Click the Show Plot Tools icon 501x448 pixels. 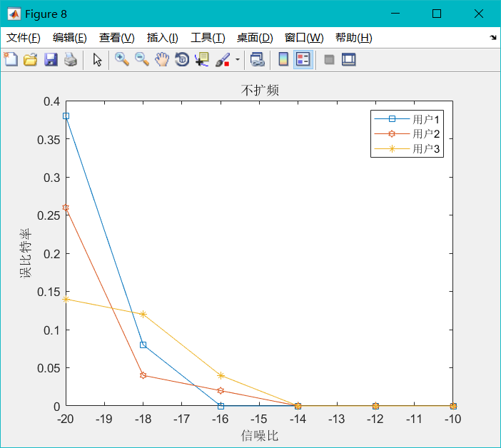(x=348, y=59)
